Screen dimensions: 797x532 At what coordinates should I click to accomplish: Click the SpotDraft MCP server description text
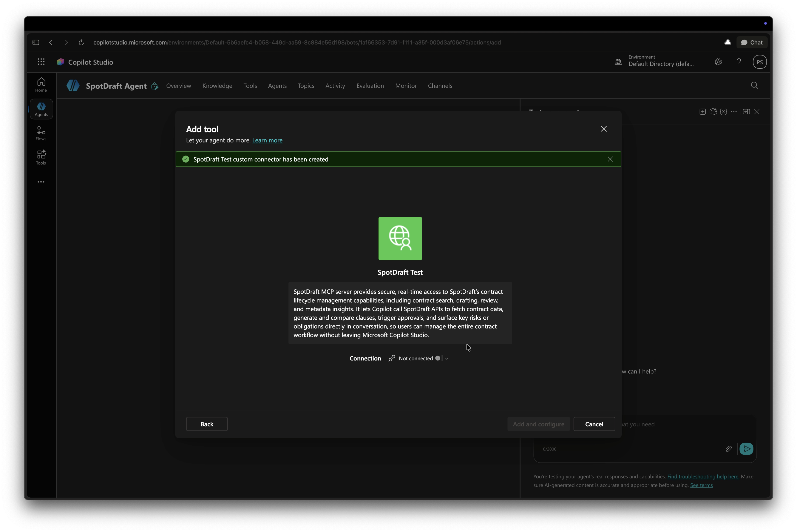tap(400, 313)
